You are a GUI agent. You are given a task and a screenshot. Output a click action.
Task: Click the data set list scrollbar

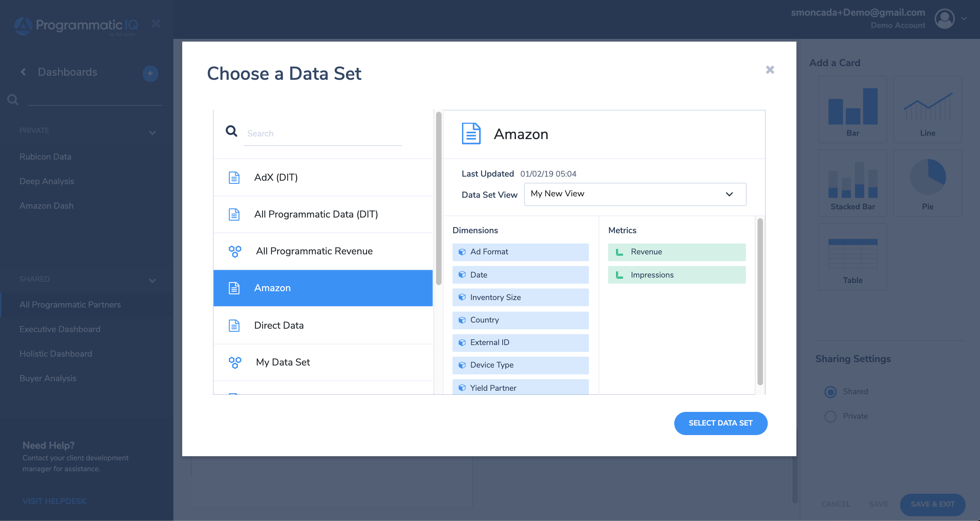pos(438,198)
